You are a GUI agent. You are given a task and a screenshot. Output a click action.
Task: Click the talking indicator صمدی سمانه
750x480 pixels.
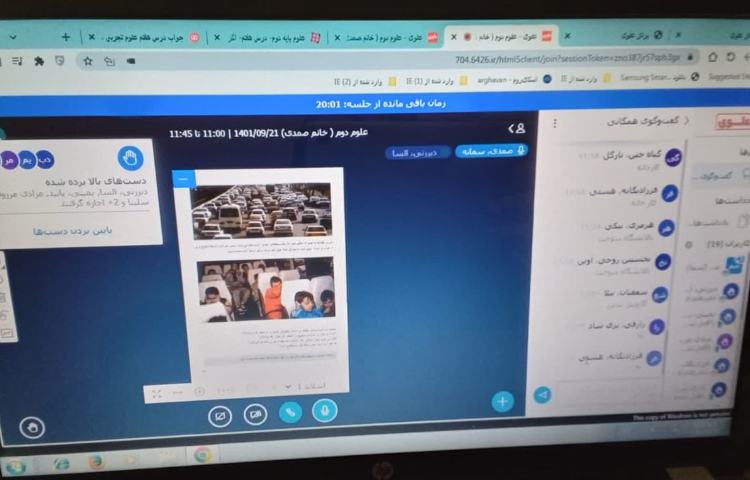point(491,151)
